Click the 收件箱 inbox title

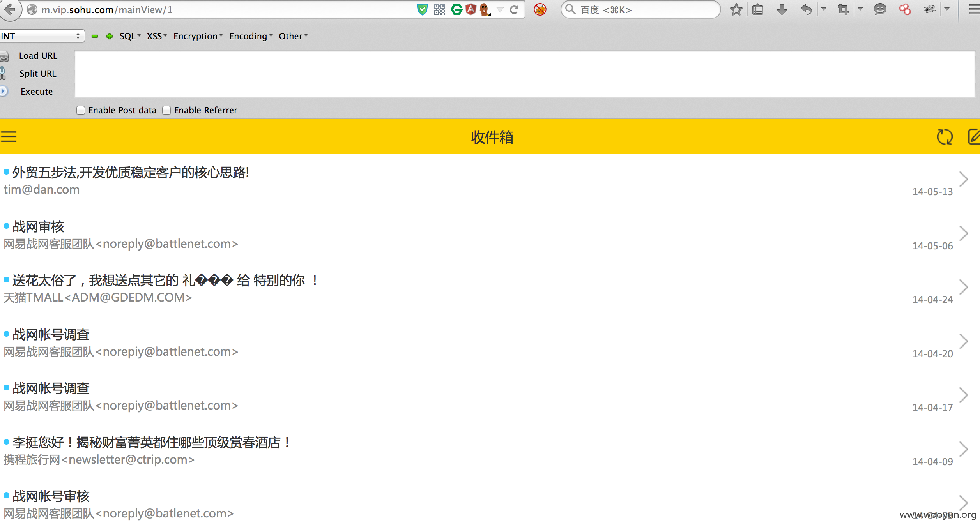click(x=492, y=137)
